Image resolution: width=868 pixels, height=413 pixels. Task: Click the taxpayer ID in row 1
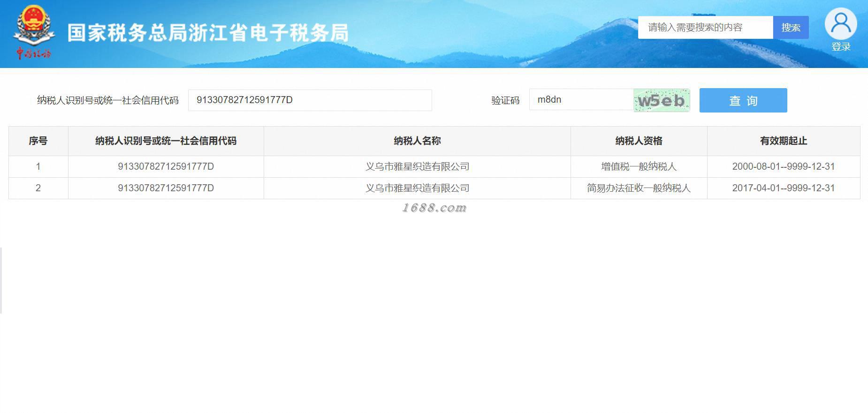coord(166,166)
